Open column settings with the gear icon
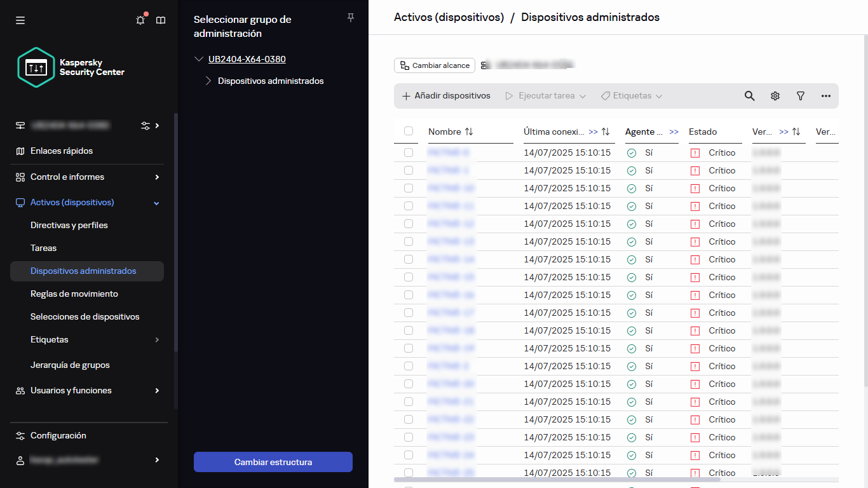The height and width of the screenshot is (488, 868). pos(775,95)
